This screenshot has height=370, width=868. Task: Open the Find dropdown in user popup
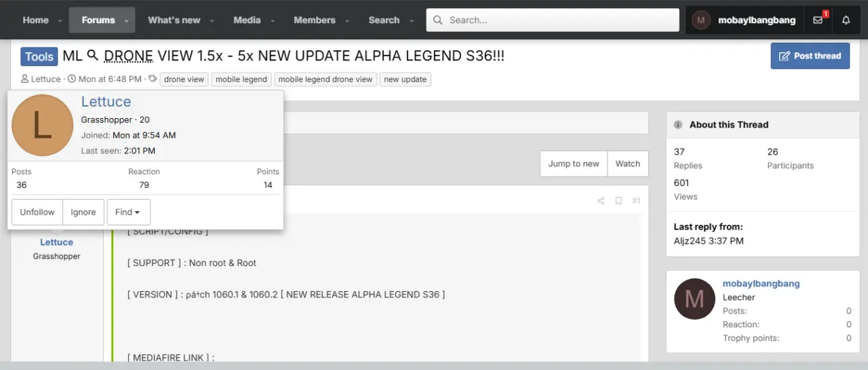[x=127, y=212]
